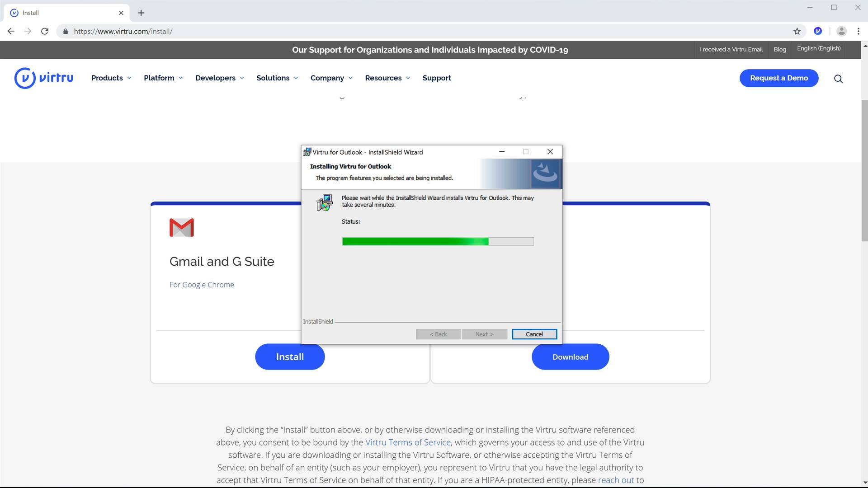The height and width of the screenshot is (488, 868).
Task: Reload the page
Action: [45, 31]
